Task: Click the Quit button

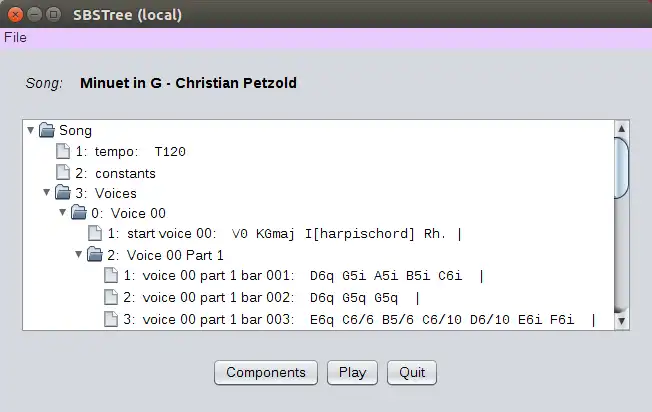Action: [412, 373]
